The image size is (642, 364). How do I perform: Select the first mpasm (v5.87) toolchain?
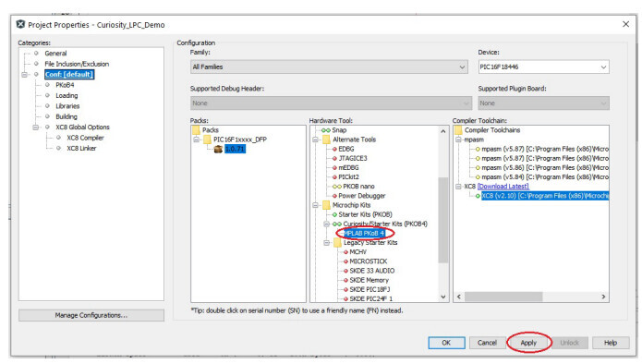tap(545, 149)
